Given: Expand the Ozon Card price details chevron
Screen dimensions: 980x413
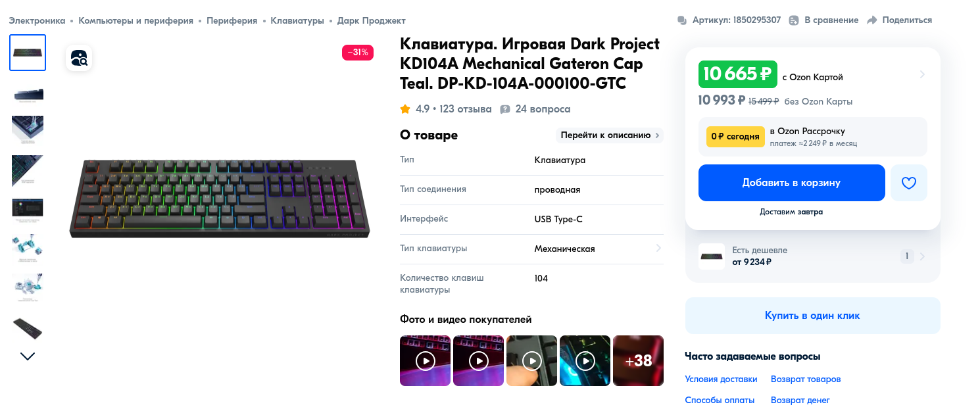Looking at the screenshot, I should tap(922, 74).
